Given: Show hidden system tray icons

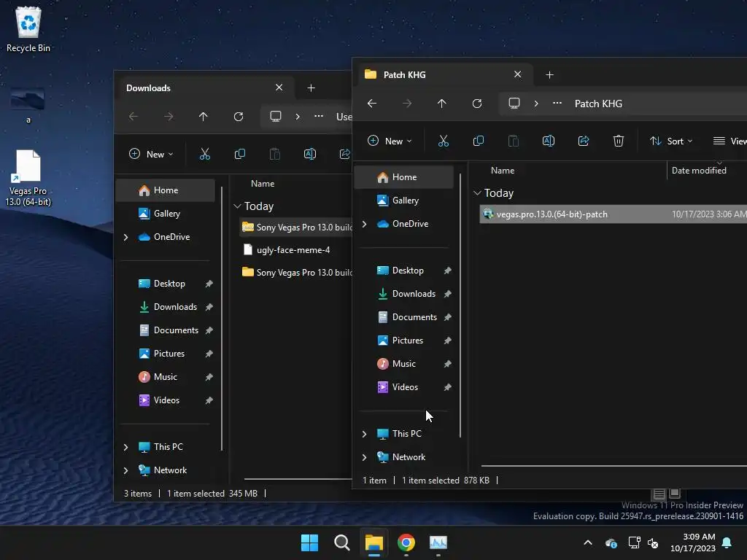Looking at the screenshot, I should (588, 542).
